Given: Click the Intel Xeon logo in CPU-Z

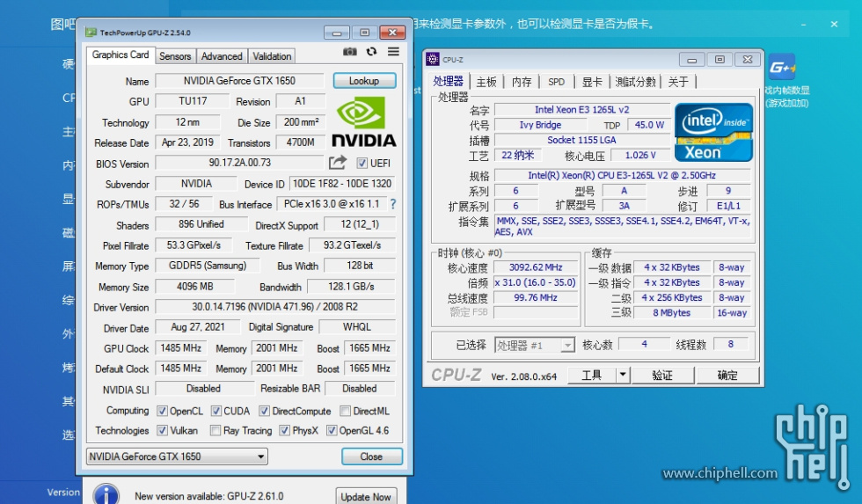Looking at the screenshot, I should pyautogui.click(x=713, y=132).
